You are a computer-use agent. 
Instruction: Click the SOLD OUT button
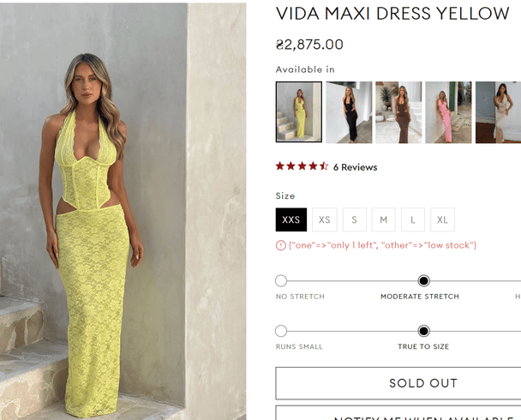click(398, 383)
